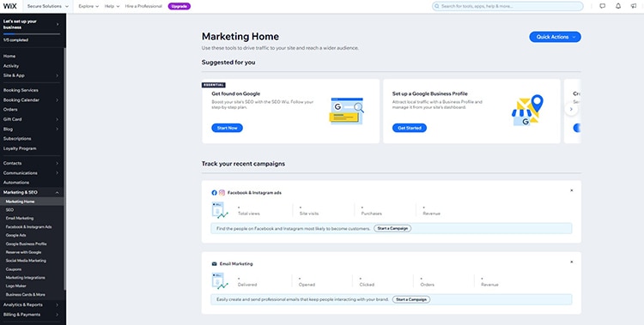This screenshot has width=644, height=325.
Task: Click the Instagram icon in ads card
Action: (222, 192)
